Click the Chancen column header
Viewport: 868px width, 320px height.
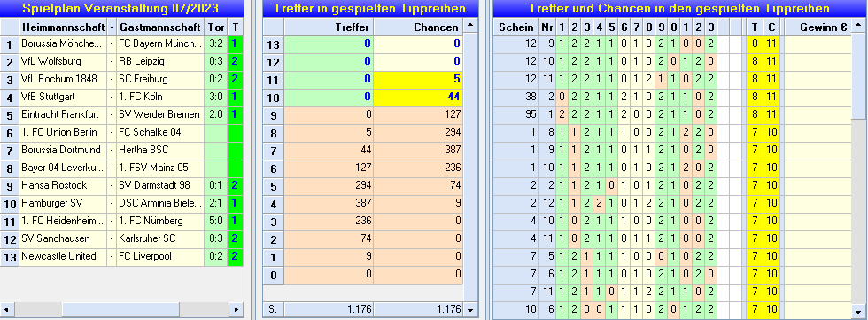click(x=418, y=27)
